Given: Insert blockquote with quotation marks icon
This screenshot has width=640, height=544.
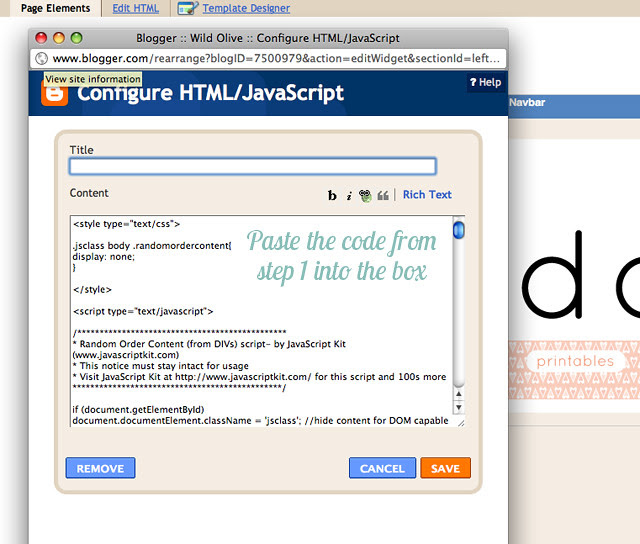Looking at the screenshot, I should (383, 196).
